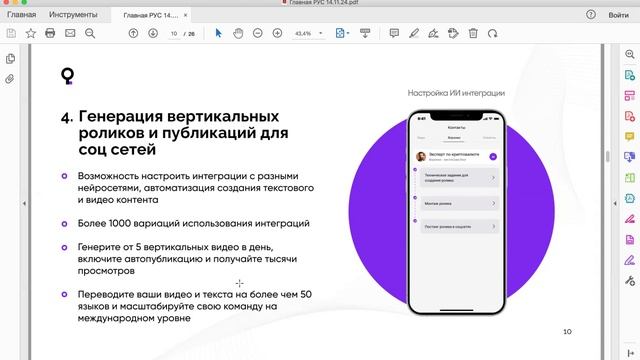Open the Edit PDF tool

point(630,96)
